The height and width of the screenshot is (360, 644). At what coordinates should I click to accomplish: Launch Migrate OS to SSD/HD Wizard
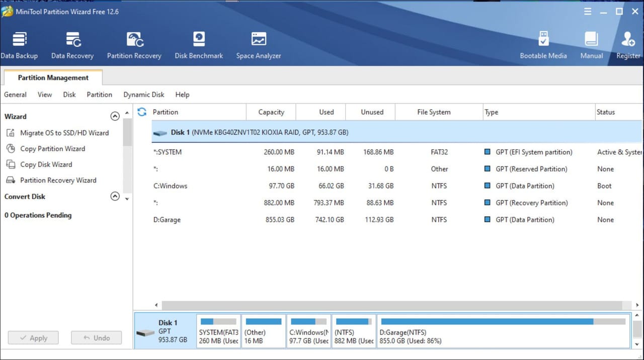(64, 133)
